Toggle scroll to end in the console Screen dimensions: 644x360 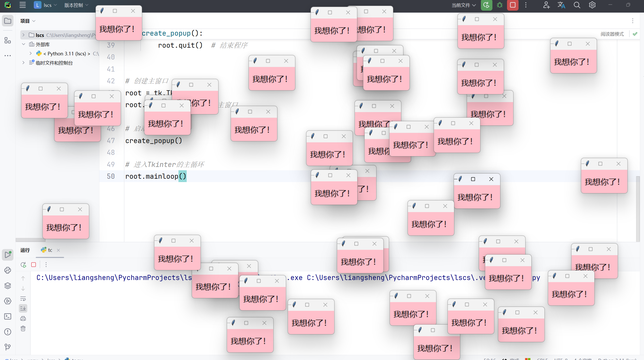click(23, 308)
